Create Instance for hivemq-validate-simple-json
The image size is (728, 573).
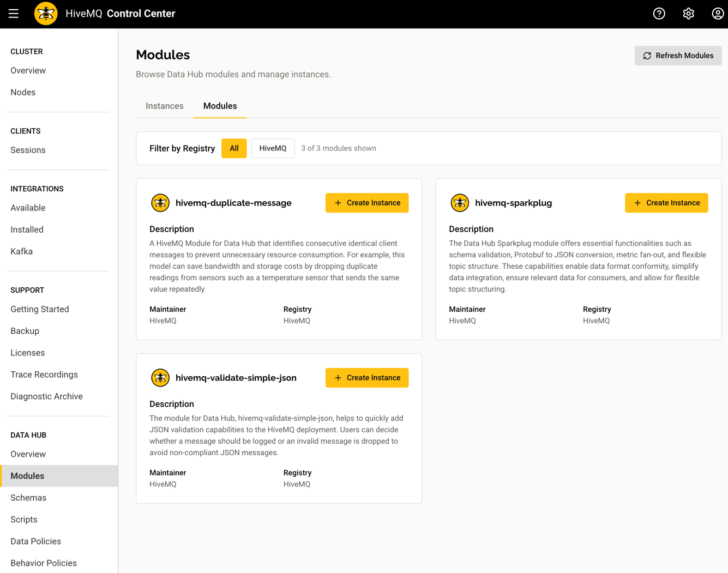tap(367, 378)
